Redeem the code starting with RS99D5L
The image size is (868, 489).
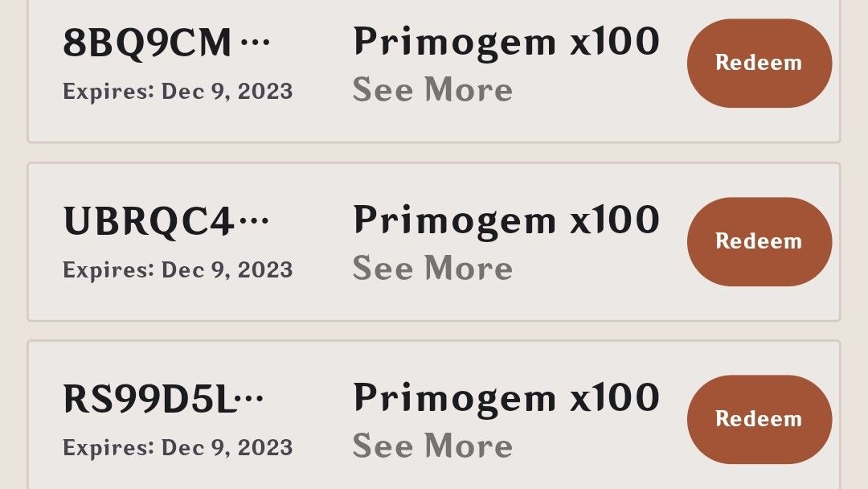[x=758, y=419]
